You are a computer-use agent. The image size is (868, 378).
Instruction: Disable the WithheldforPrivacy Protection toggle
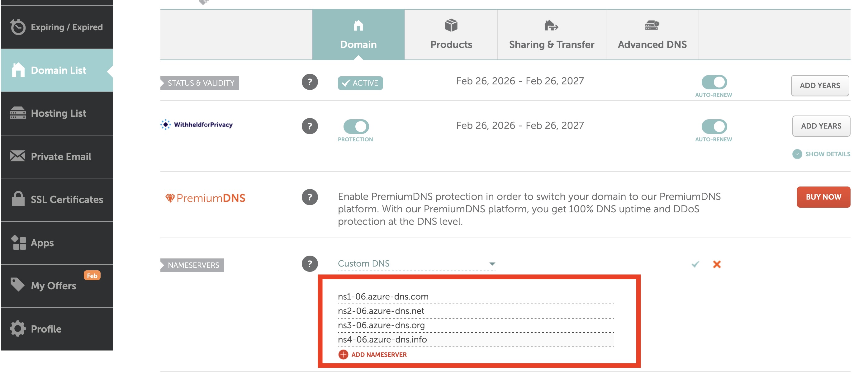pos(356,127)
